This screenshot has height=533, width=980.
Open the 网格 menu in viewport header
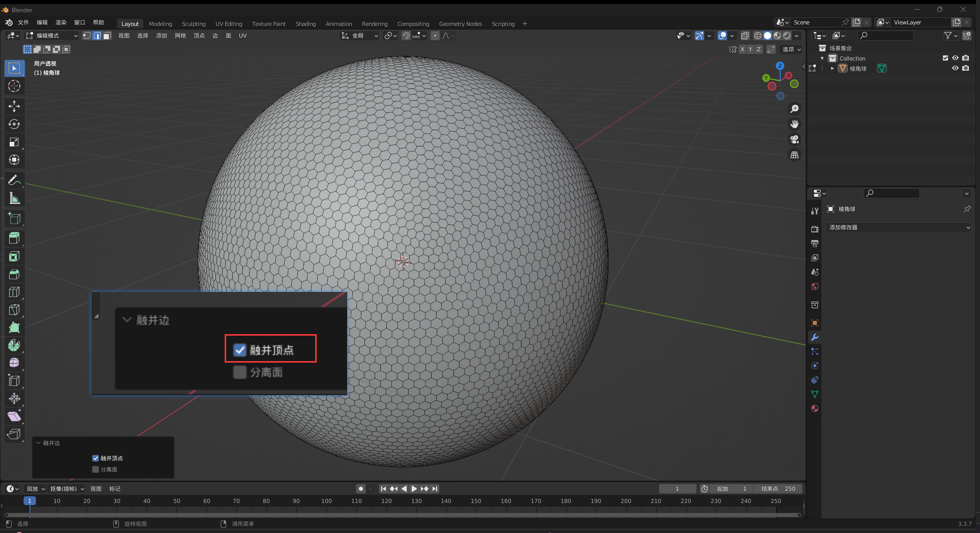180,36
